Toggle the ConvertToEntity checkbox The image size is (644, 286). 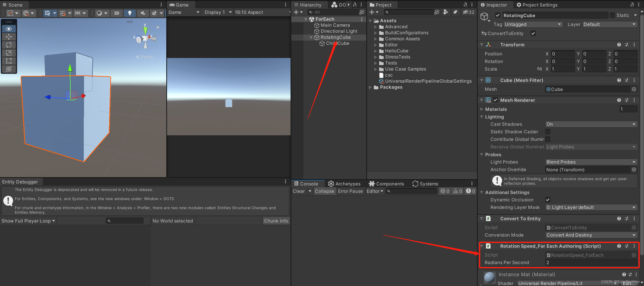(x=533, y=33)
